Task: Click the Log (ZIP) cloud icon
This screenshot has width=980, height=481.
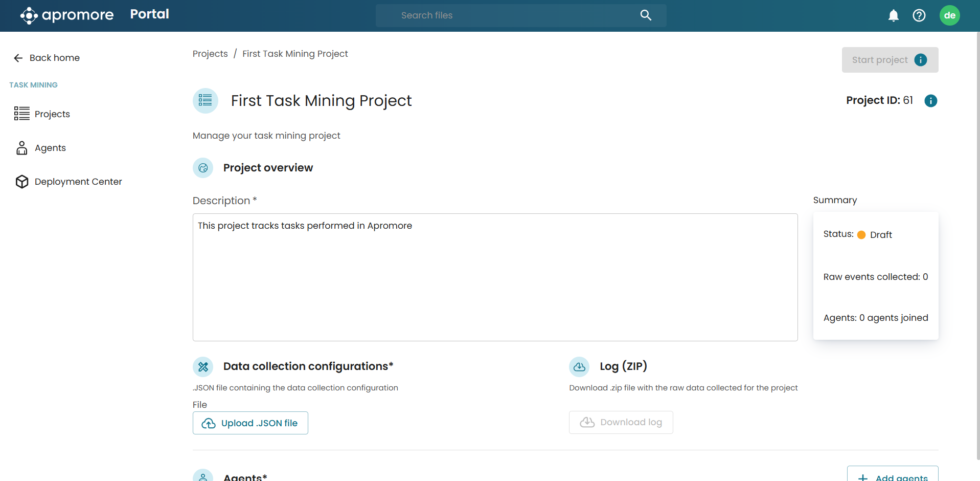Action: click(579, 367)
